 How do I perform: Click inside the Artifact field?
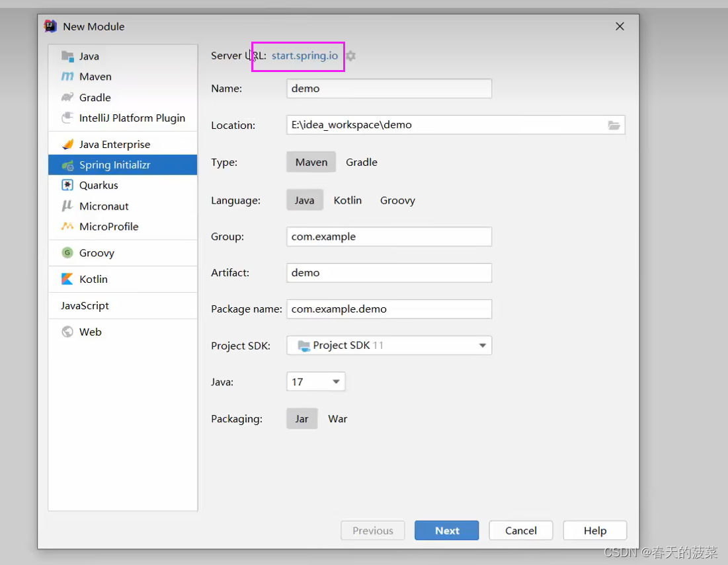coord(389,272)
